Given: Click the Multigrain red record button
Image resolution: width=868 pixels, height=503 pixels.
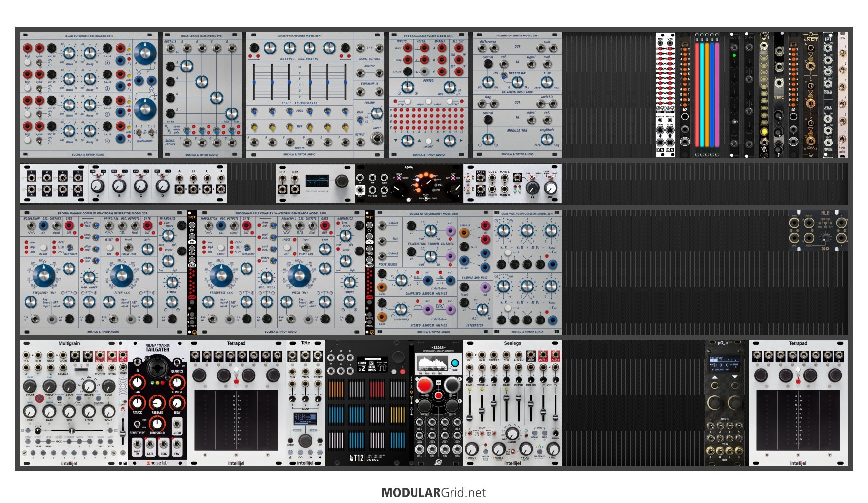Looking at the screenshot, I should coord(39,398).
